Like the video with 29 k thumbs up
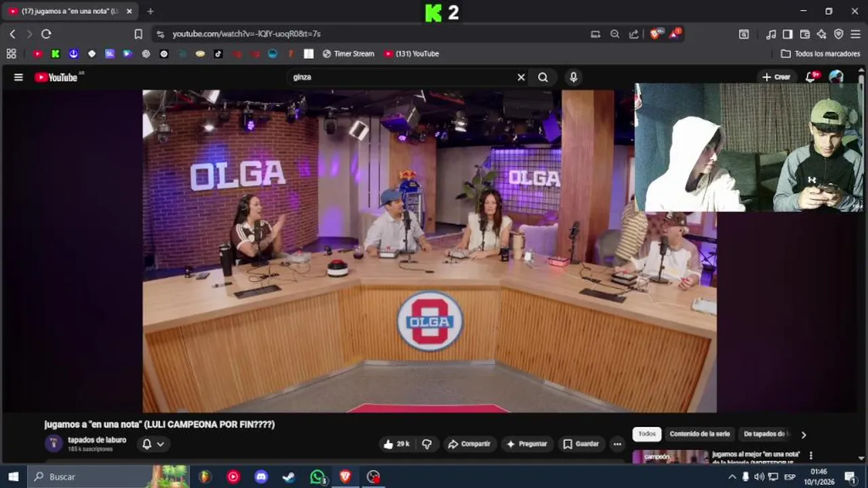Image resolution: width=868 pixels, height=488 pixels. coord(397,444)
